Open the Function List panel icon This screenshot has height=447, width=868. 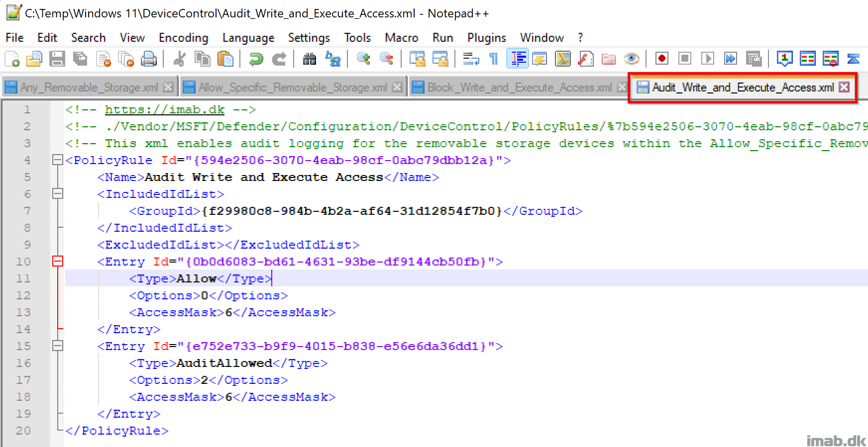[586, 59]
